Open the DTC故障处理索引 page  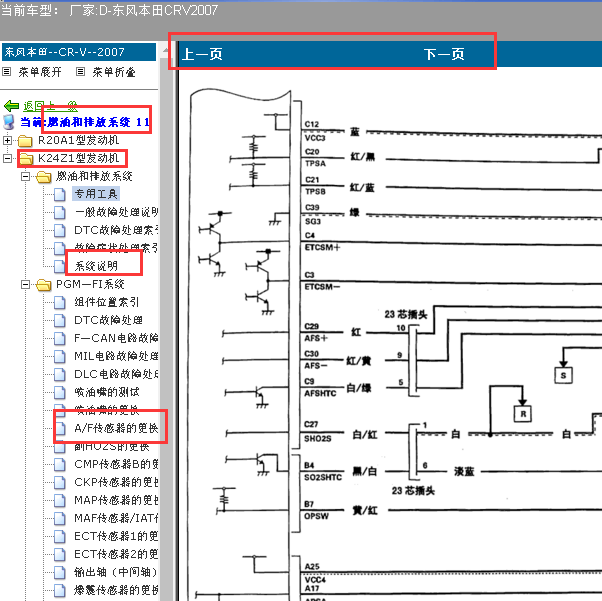tap(116, 230)
